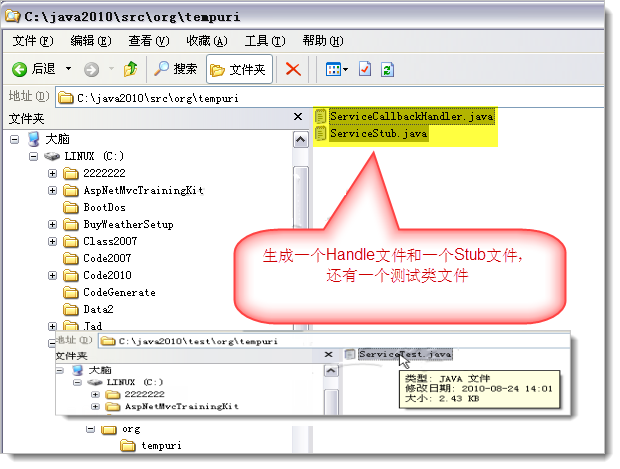
Task: Select the Data2 folder in tree
Action: (x=98, y=309)
